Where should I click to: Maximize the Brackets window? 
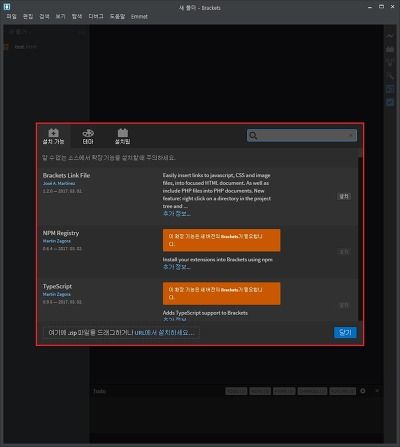tap(382, 7)
